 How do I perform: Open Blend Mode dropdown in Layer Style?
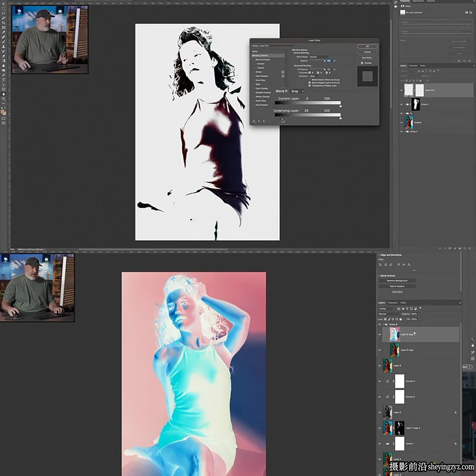coord(319,57)
